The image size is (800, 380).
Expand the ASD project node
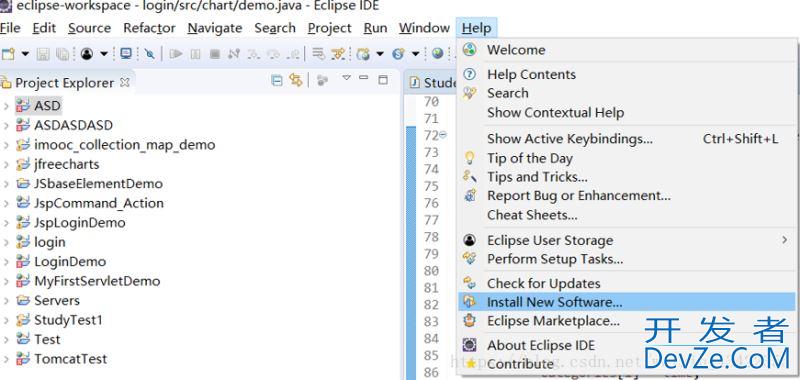[6, 106]
